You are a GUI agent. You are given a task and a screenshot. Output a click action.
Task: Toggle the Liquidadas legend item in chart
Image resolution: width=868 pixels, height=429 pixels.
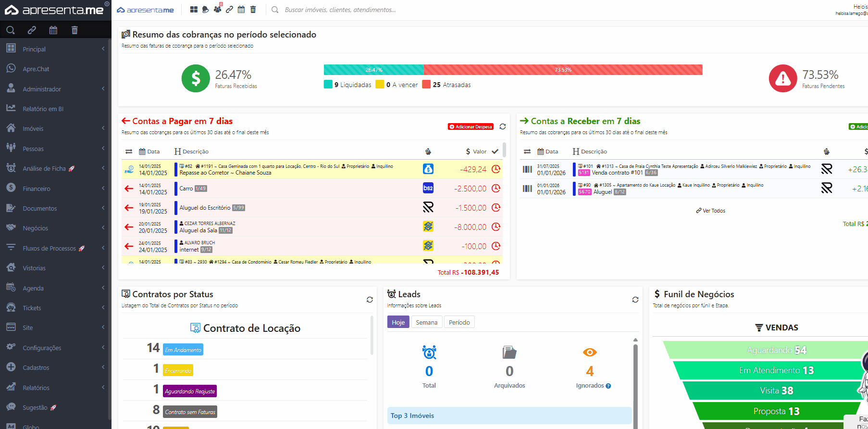pos(348,85)
